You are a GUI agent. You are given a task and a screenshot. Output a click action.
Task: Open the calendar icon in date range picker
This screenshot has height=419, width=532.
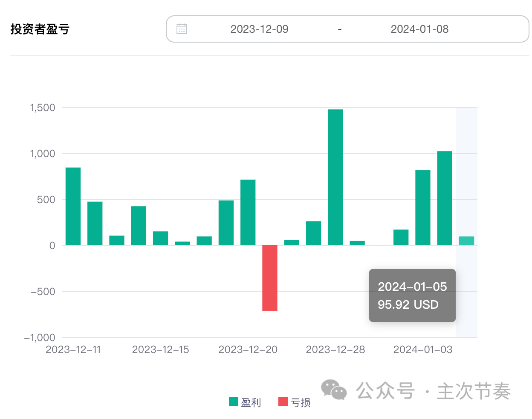[x=182, y=29]
